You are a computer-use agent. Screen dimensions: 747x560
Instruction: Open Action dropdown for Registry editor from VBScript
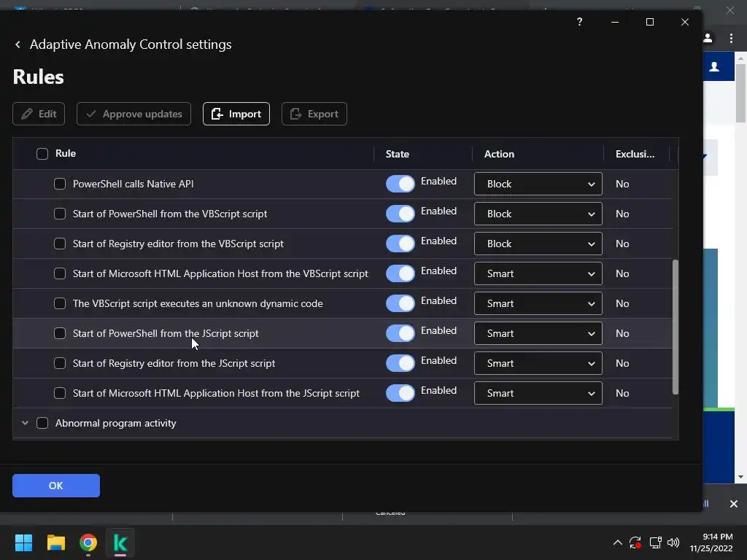click(538, 244)
